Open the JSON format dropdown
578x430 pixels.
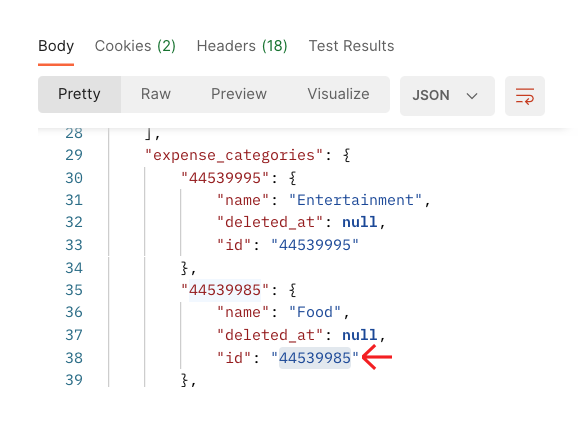[447, 96]
